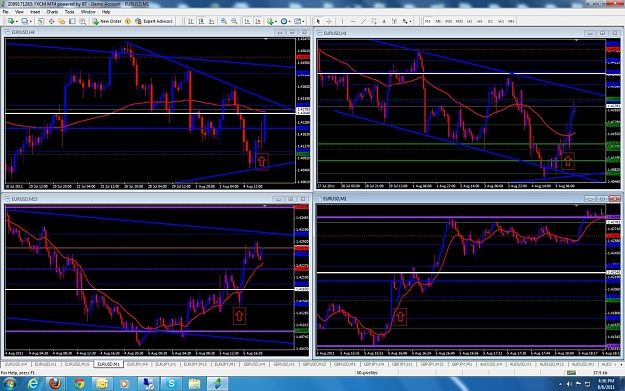The image size is (625, 391).
Task: Select the Horizontal Line drawing tool
Action: (353, 21)
